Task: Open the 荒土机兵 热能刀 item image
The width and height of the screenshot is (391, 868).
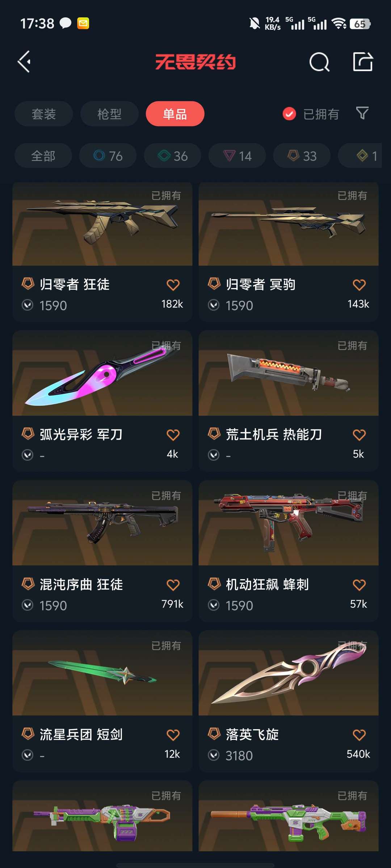Action: tap(289, 373)
